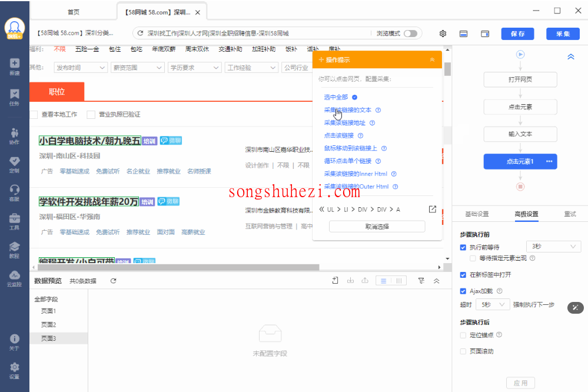
Task: Open the 3秒 wait time dropdown
Action: pyautogui.click(x=553, y=247)
